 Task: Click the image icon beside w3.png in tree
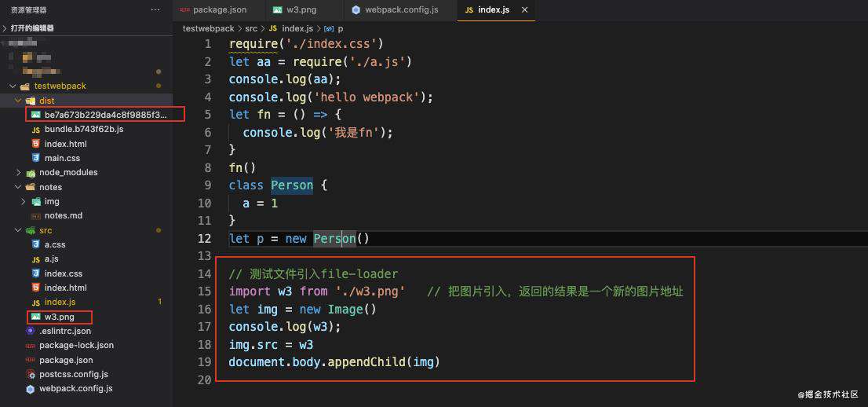[36, 317]
